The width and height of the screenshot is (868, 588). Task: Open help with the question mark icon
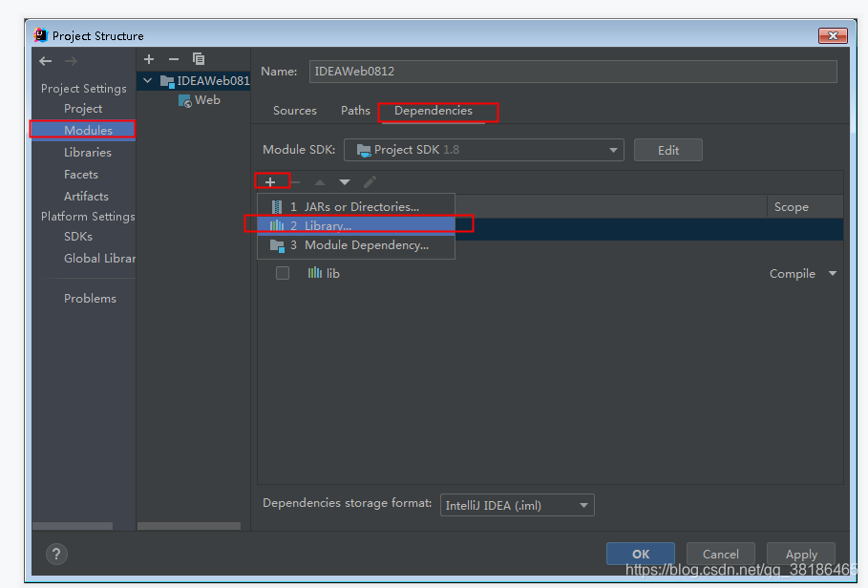[56, 554]
